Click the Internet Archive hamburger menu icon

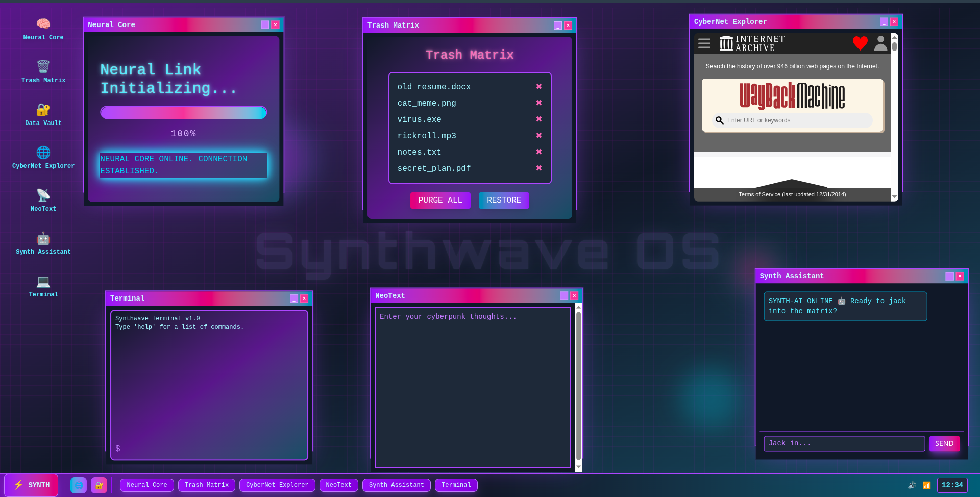pyautogui.click(x=704, y=43)
